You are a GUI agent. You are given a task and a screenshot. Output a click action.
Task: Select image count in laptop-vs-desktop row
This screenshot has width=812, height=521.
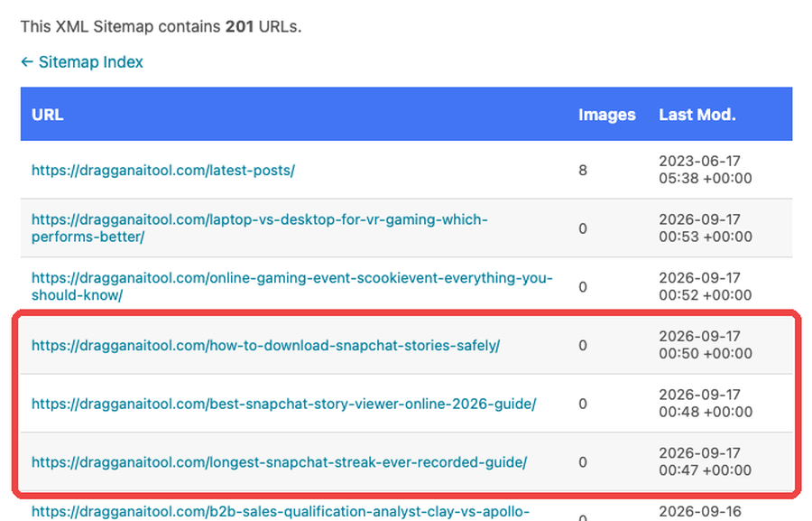click(583, 228)
